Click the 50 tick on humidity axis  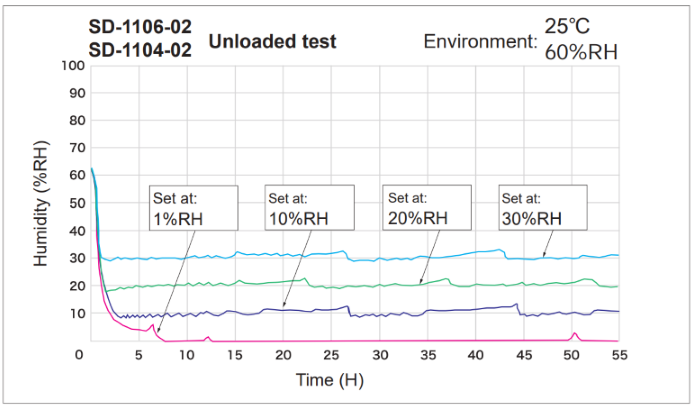point(76,204)
